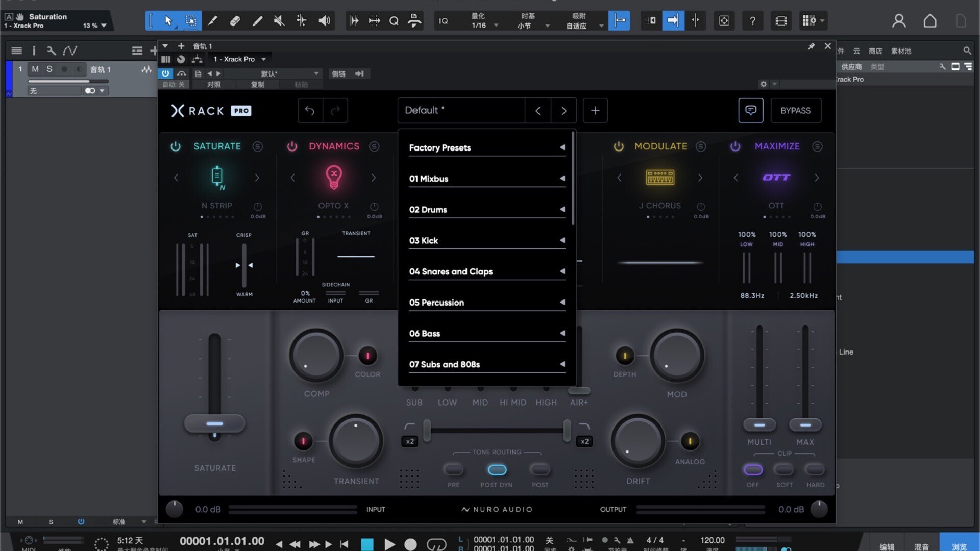Select PRE tone routing
Image resolution: width=980 pixels, height=551 pixels.
(453, 469)
